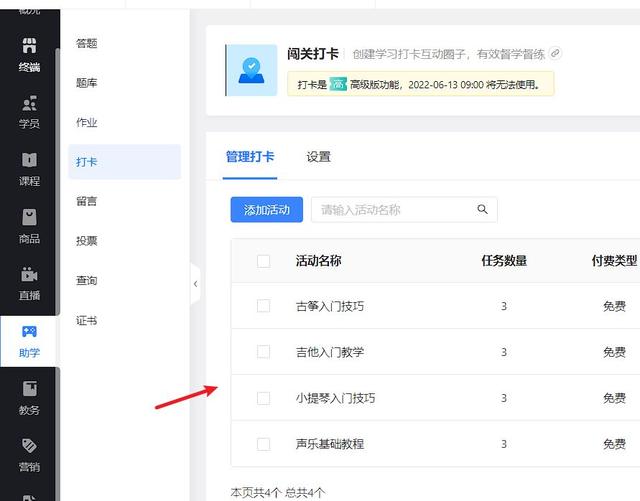Image resolution: width=640 pixels, height=501 pixels.
Task: Check the box for 小提琴入门技巧
Action: (264, 398)
